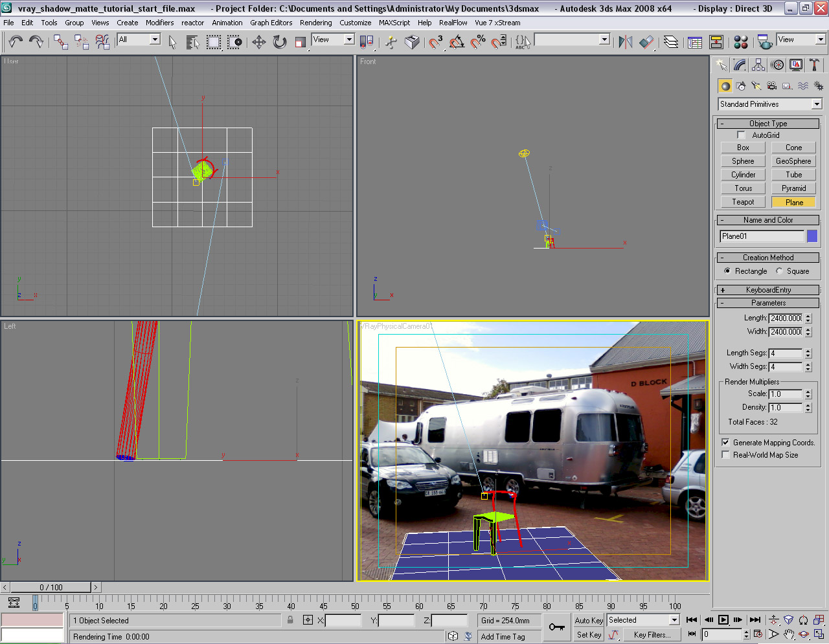Open the Schematic View icon
Viewport: 829px width, 644px height.
(x=716, y=42)
